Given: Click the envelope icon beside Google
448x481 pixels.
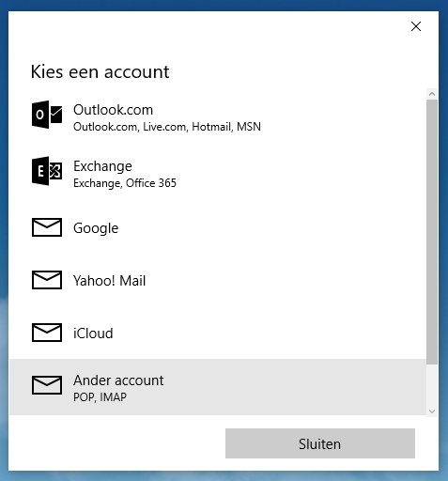Looking at the screenshot, I should pos(47,227).
